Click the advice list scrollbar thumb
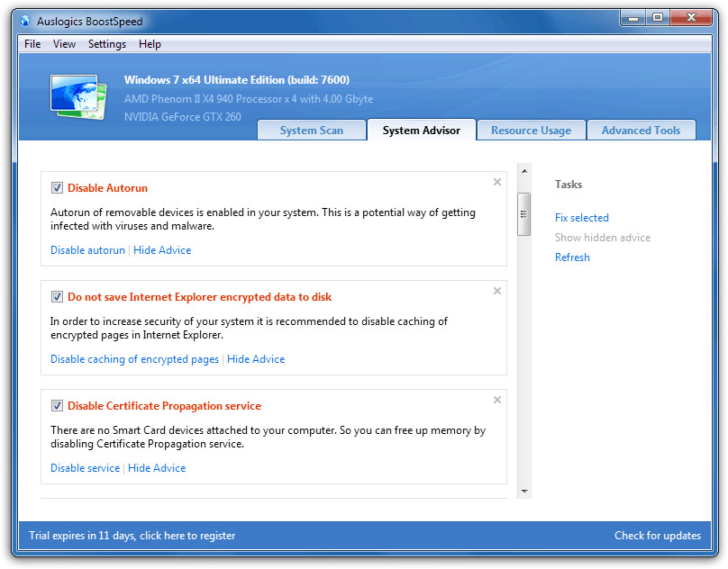The width and height of the screenshot is (728, 569). click(x=524, y=214)
